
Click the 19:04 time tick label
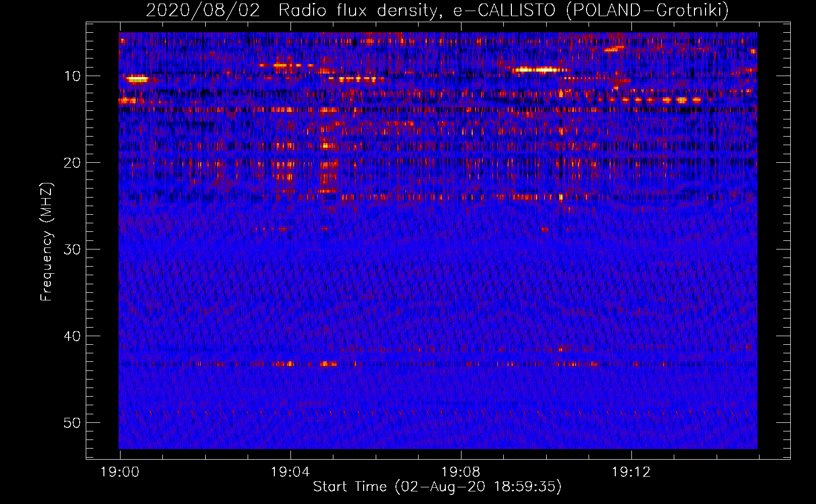[290, 472]
